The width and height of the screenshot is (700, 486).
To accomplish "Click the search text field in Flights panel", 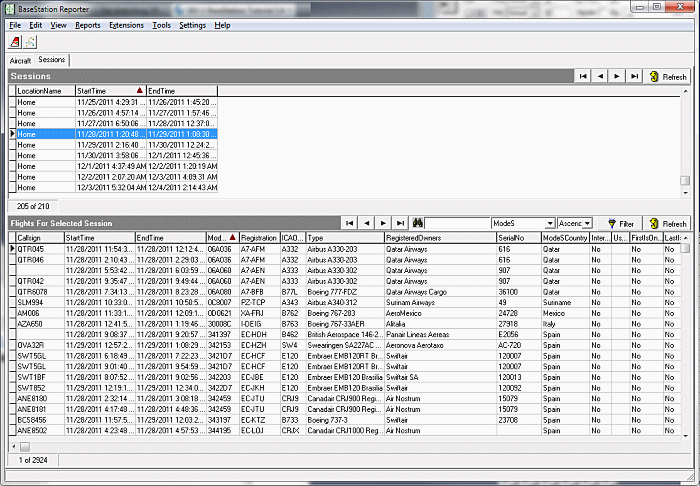I will 457,223.
